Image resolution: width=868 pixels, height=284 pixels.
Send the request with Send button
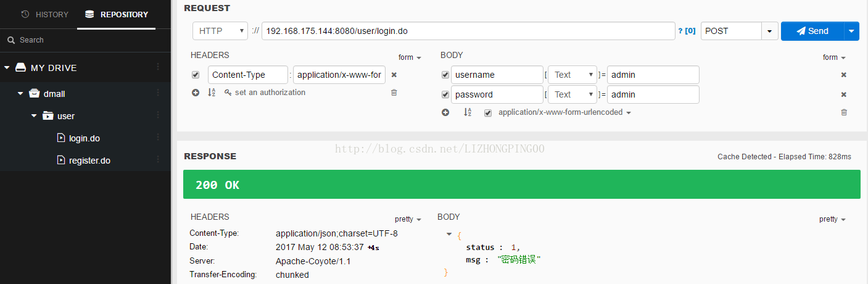812,31
